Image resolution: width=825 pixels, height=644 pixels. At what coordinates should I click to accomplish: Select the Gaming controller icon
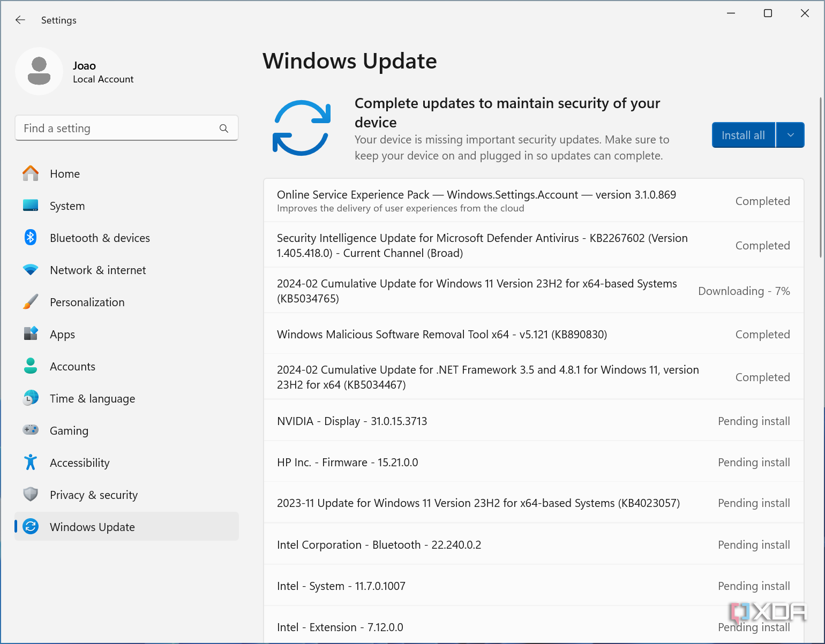pos(31,430)
